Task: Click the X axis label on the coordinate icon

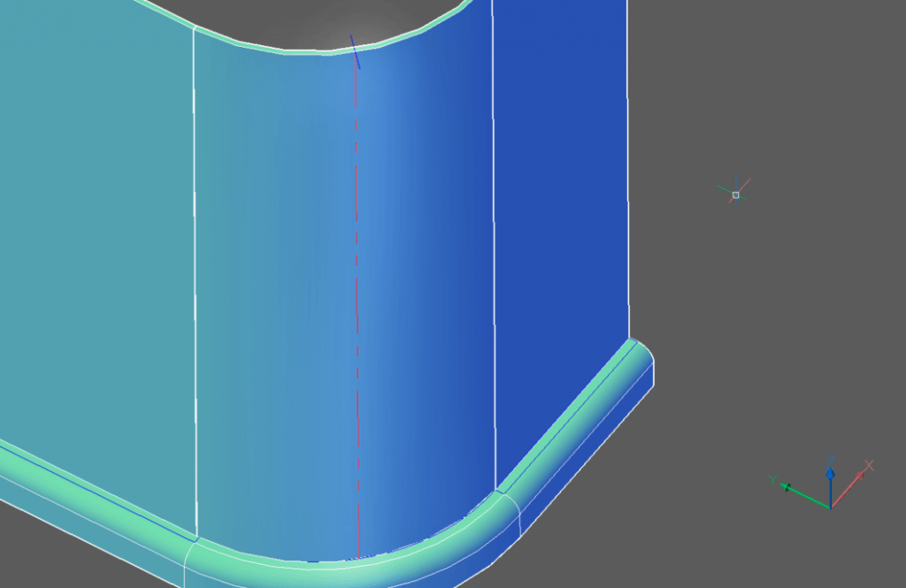Action: 870,464
